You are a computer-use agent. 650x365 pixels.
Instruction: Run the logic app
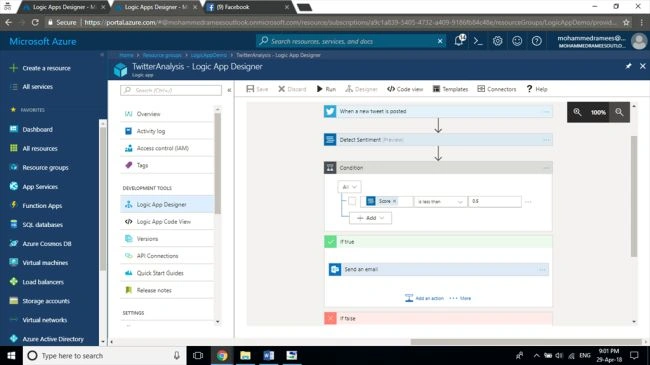coord(326,89)
